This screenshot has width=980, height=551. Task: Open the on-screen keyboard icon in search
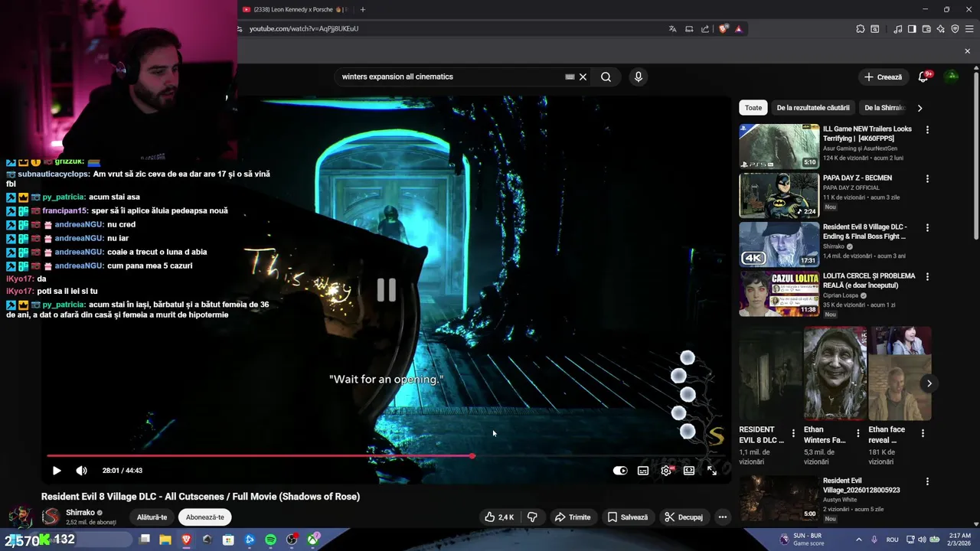pos(570,77)
